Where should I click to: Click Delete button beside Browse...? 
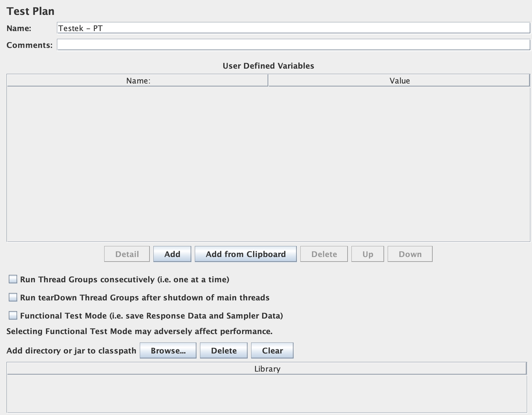click(224, 351)
